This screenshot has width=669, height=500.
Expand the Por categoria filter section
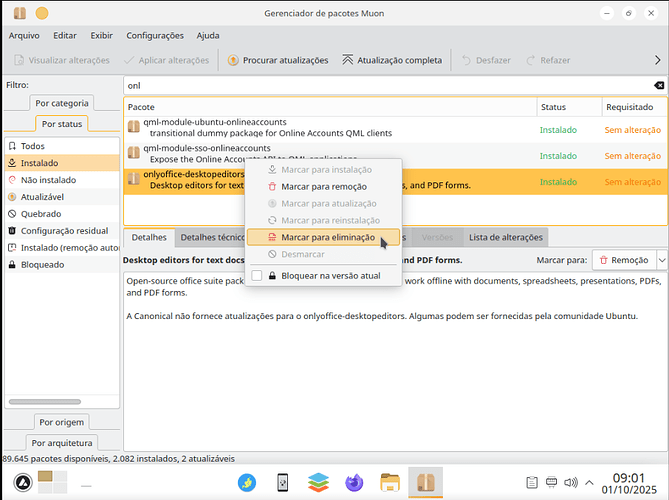62,103
